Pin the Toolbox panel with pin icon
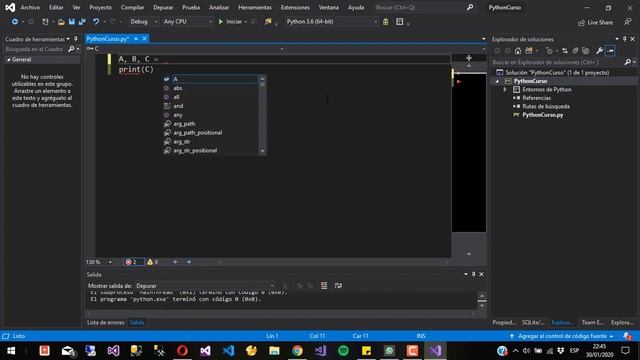 point(76,39)
